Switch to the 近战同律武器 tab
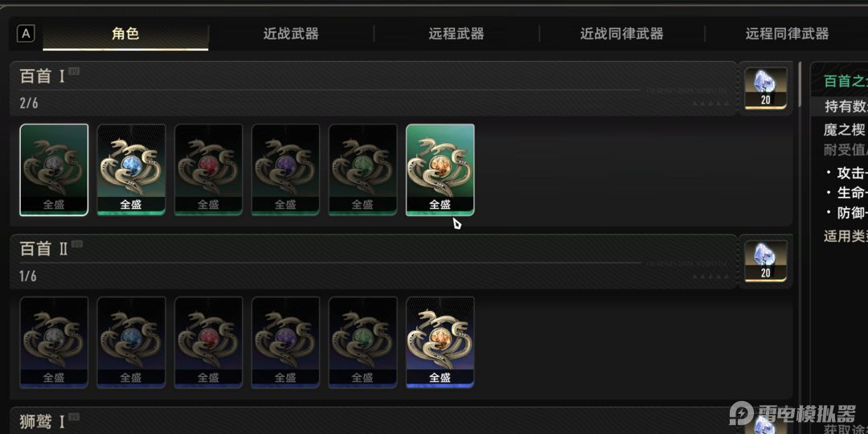The image size is (868, 434). 621,34
